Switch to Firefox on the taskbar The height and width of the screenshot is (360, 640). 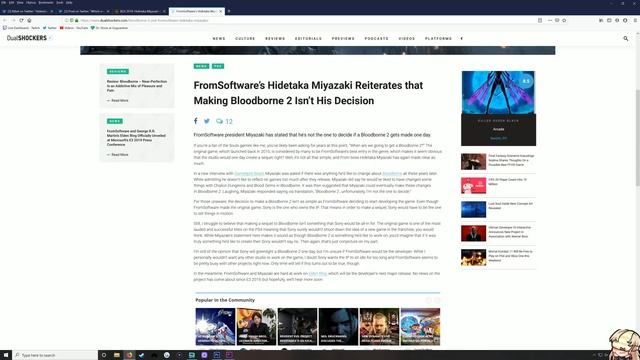(129, 355)
